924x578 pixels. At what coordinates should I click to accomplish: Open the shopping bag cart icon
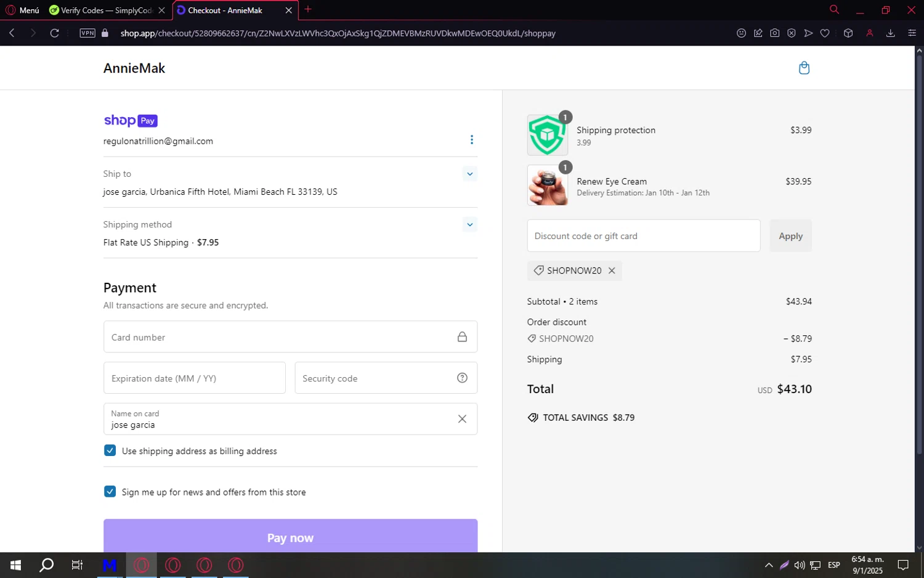804,68
